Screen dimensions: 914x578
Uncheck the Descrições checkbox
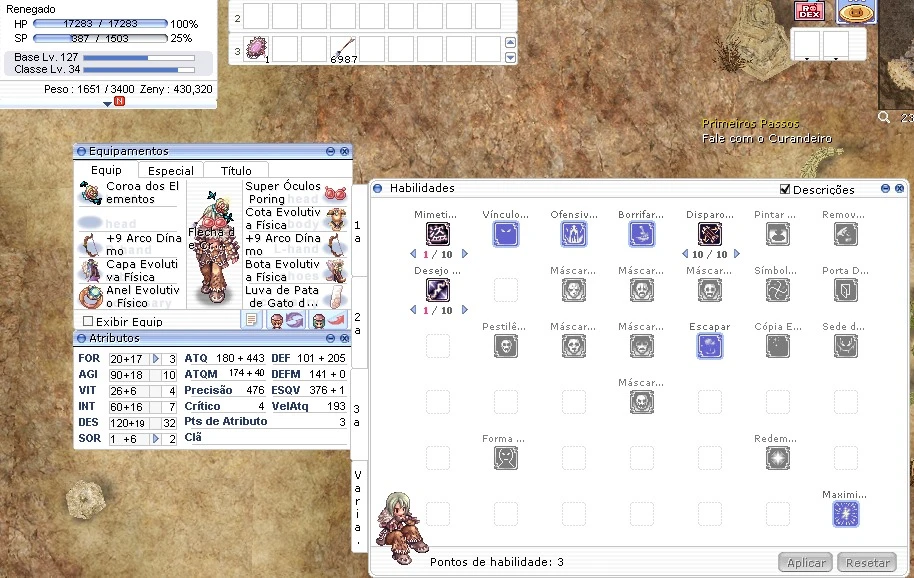click(x=784, y=187)
